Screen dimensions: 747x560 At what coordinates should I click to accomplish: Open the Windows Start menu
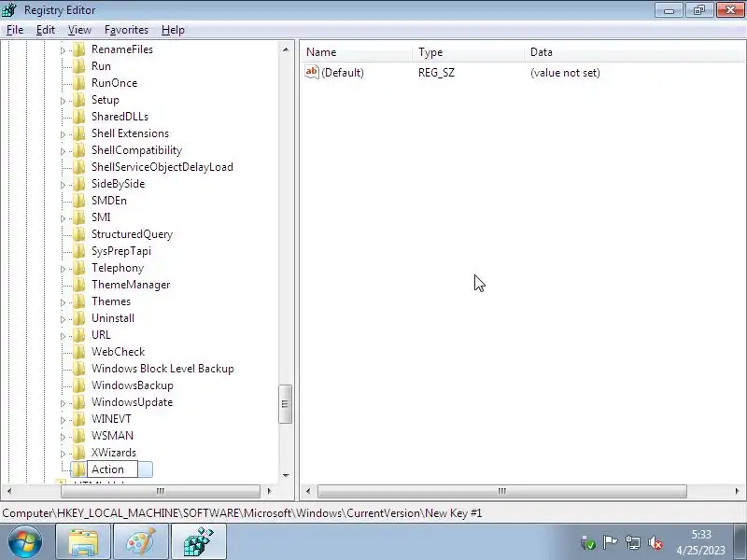click(x=25, y=542)
